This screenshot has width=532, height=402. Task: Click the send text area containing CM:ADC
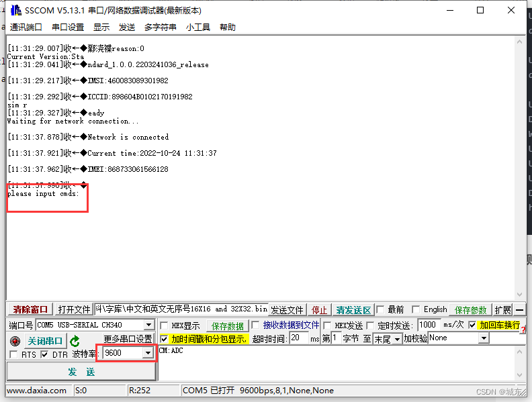tap(336, 363)
